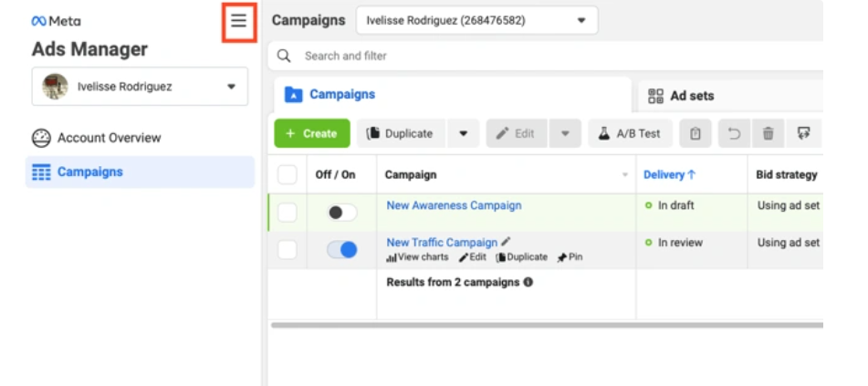Click the search magnifier icon
Screen dimensions: 868x386
[284, 56]
